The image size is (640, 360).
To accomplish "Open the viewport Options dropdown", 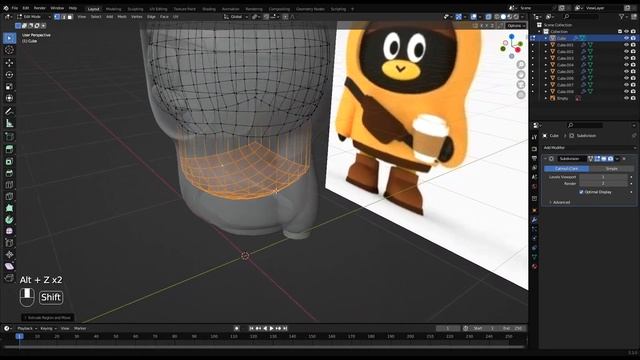I will (516, 26).
